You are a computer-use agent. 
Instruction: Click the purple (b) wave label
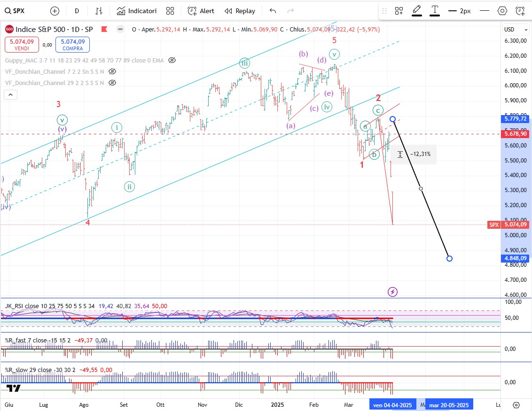click(x=303, y=54)
